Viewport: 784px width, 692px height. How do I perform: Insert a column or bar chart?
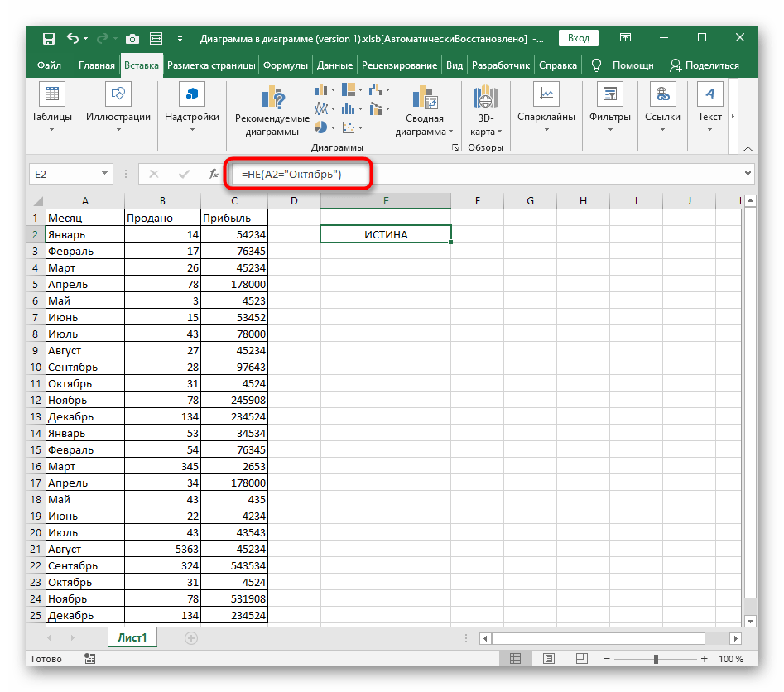pos(325,90)
